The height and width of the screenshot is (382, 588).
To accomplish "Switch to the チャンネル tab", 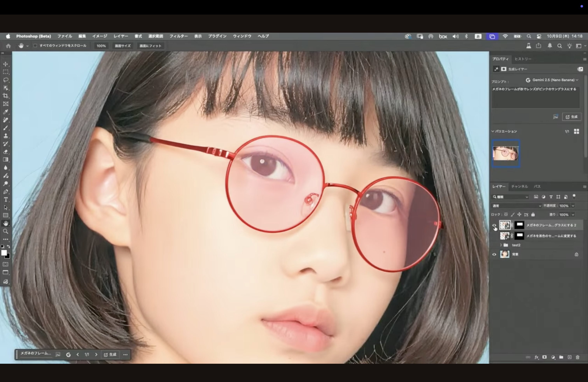I will coord(519,187).
